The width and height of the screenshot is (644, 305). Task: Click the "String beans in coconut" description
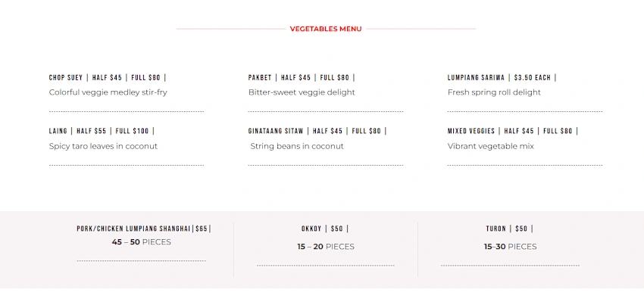(297, 146)
